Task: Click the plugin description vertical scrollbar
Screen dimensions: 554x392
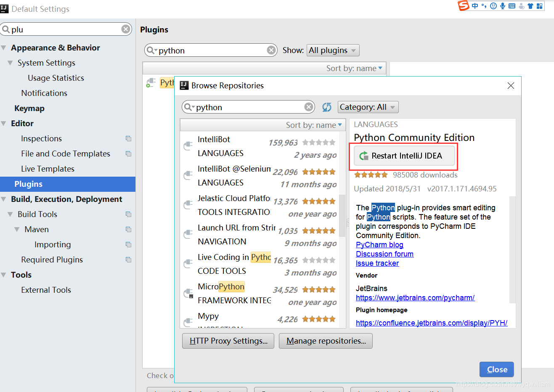Action: tap(512, 249)
